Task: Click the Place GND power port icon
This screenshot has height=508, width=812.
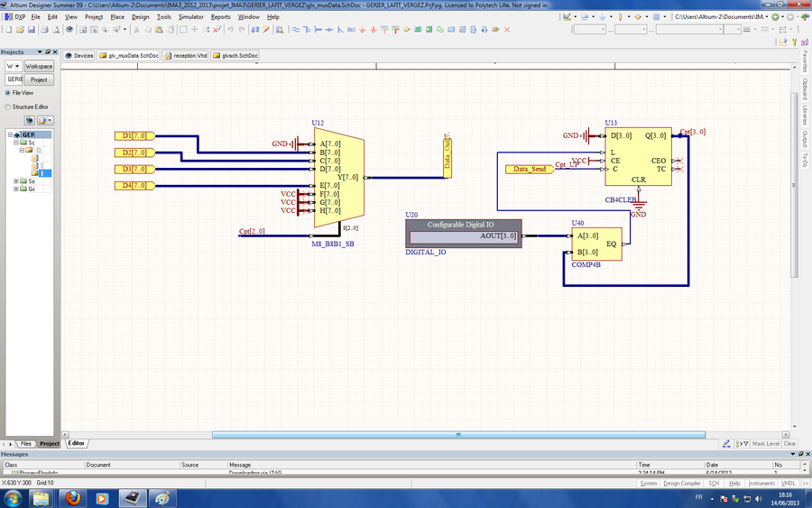Action: (x=363, y=30)
